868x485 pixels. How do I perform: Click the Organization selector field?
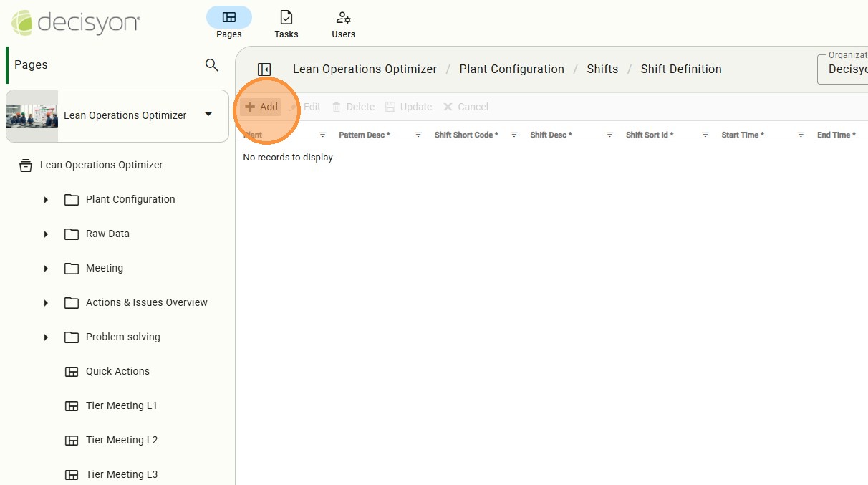pos(845,69)
